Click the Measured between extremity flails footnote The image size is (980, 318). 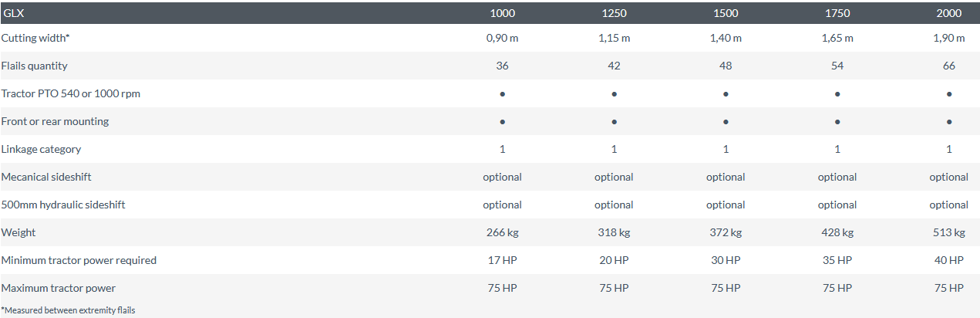68,310
